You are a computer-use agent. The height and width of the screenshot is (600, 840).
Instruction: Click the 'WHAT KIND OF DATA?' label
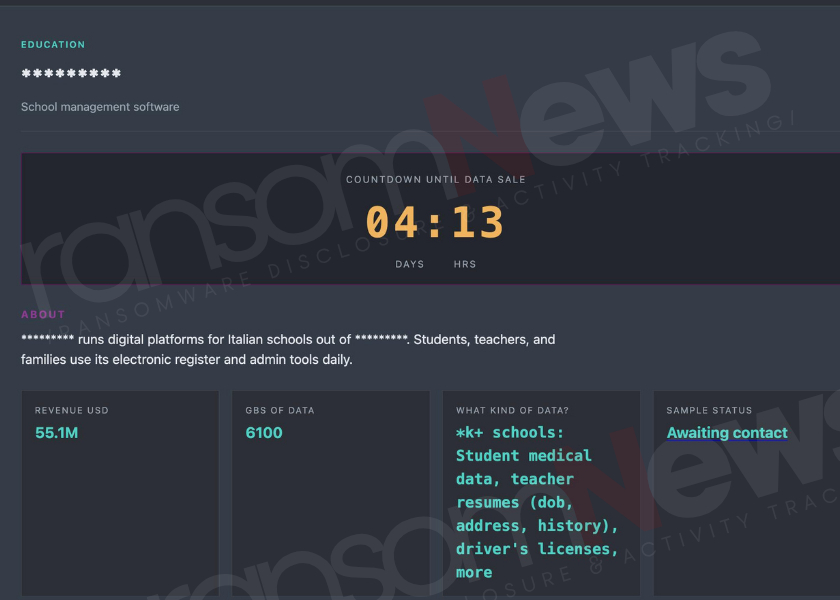pos(512,410)
